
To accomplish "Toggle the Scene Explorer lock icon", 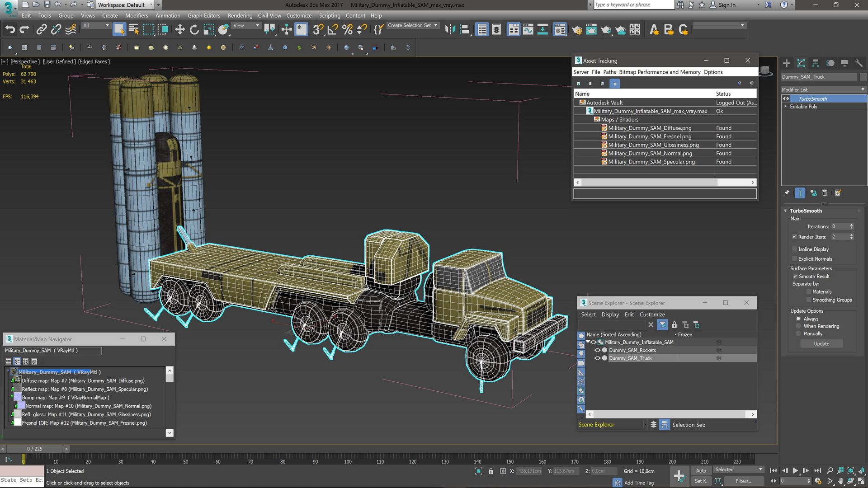I will (x=674, y=325).
